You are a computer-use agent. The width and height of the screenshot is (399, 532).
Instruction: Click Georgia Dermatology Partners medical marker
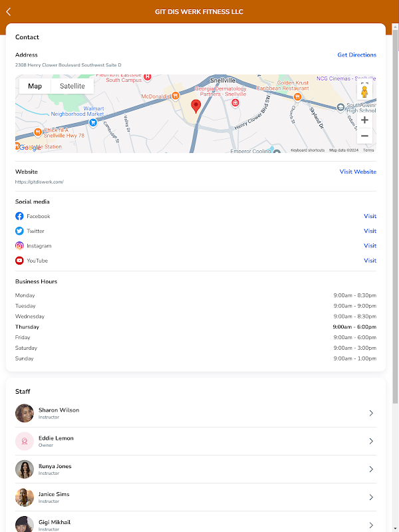(235, 102)
